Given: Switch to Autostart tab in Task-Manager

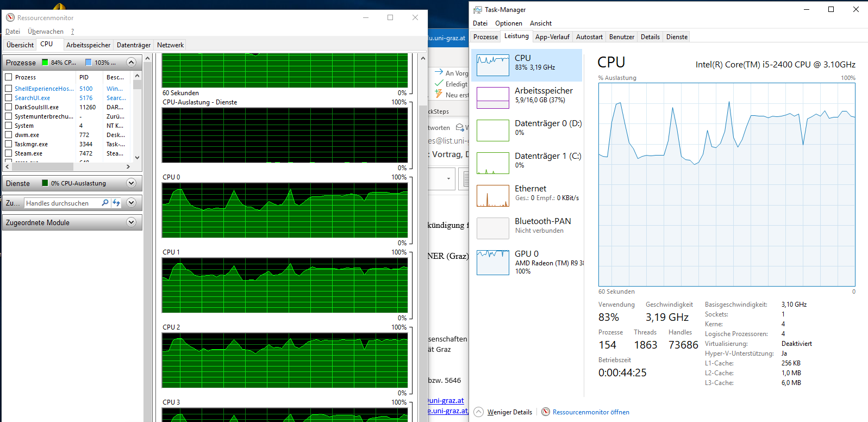Looking at the screenshot, I should click(589, 37).
